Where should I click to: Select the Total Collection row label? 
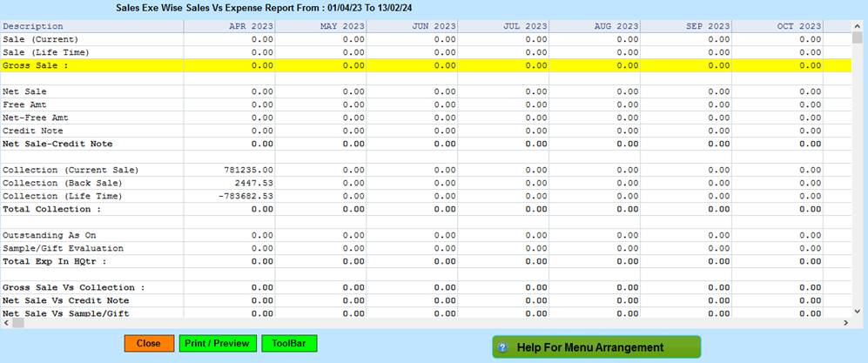tap(51, 209)
